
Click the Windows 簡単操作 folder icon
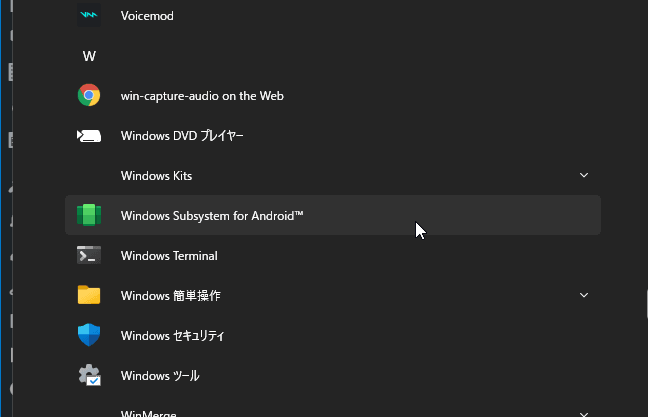pyautogui.click(x=89, y=296)
